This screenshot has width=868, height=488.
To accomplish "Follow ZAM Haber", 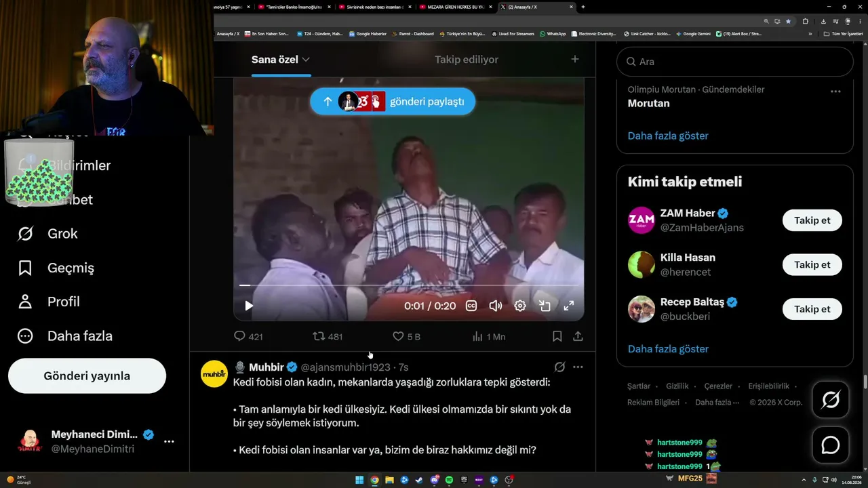I will [812, 220].
